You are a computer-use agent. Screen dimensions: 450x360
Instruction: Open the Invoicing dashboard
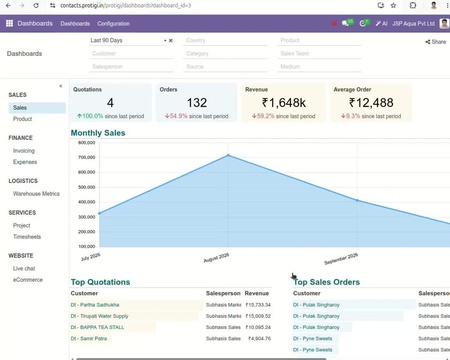(x=24, y=151)
